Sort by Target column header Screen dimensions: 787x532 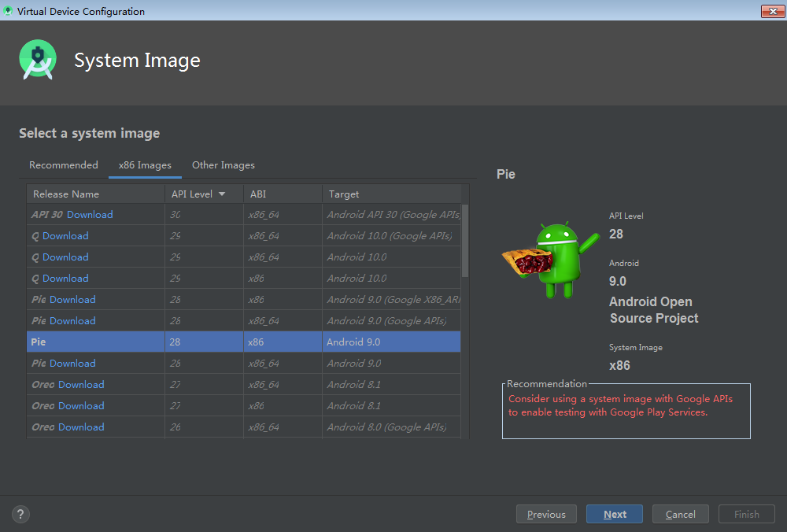tap(391, 194)
